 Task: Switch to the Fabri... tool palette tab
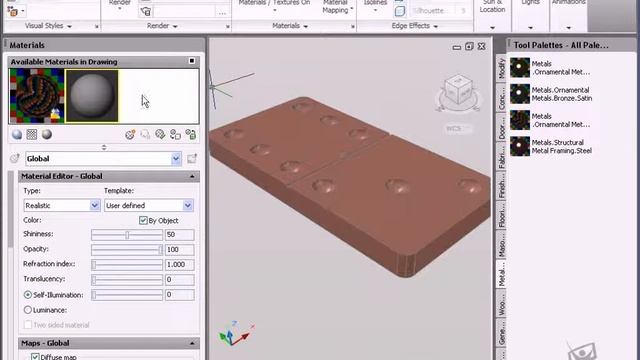[501, 157]
